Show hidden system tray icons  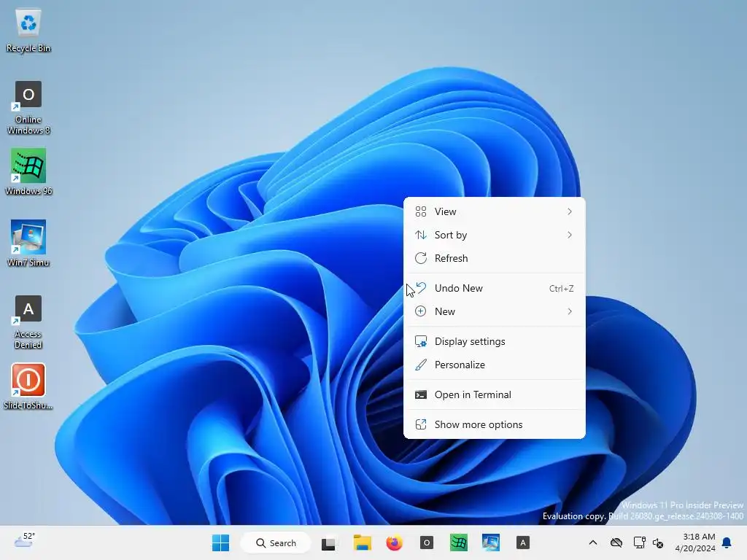(x=592, y=542)
